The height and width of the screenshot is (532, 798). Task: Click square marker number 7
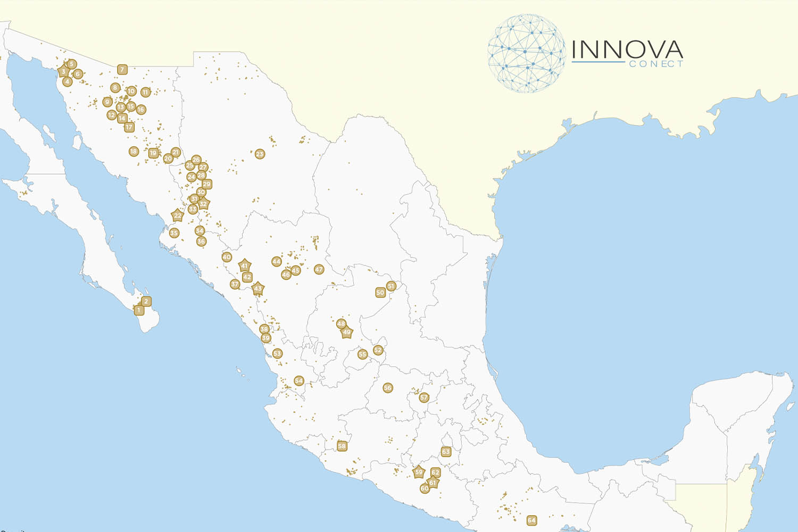coord(122,70)
